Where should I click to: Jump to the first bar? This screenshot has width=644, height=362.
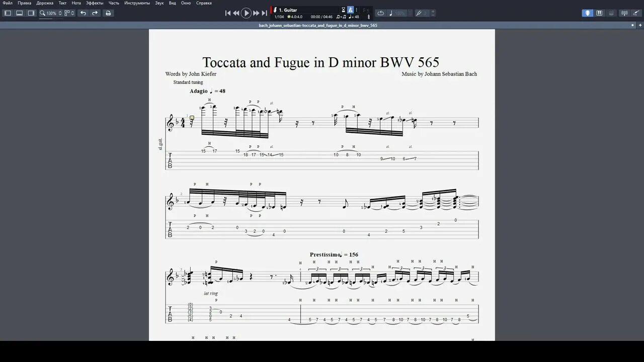(228, 13)
